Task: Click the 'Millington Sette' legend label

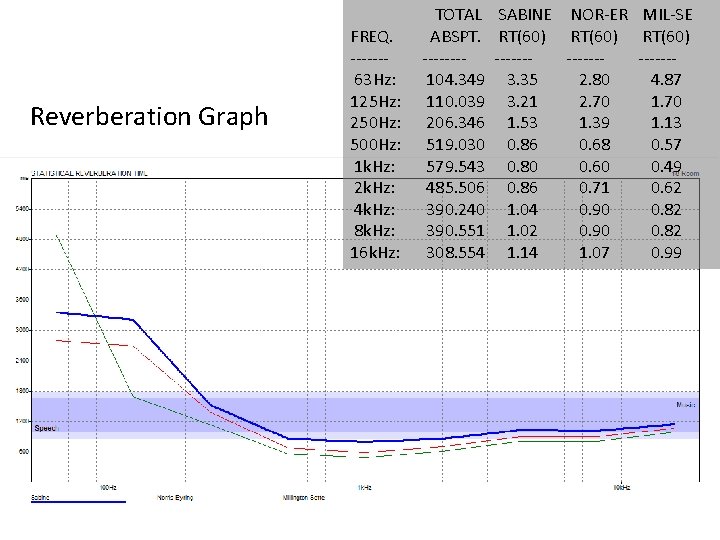Action: pyautogui.click(x=304, y=497)
